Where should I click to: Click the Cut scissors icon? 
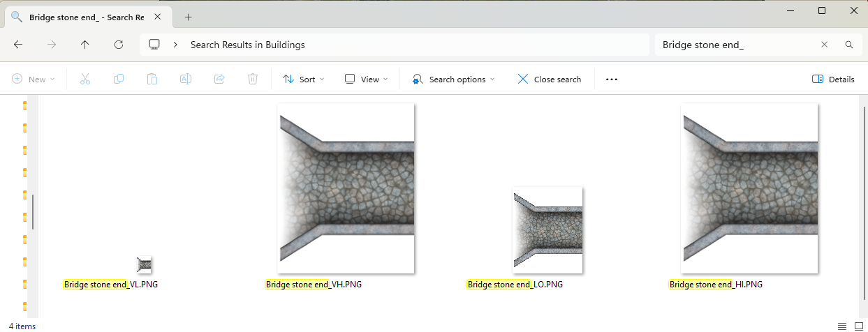[x=85, y=80]
